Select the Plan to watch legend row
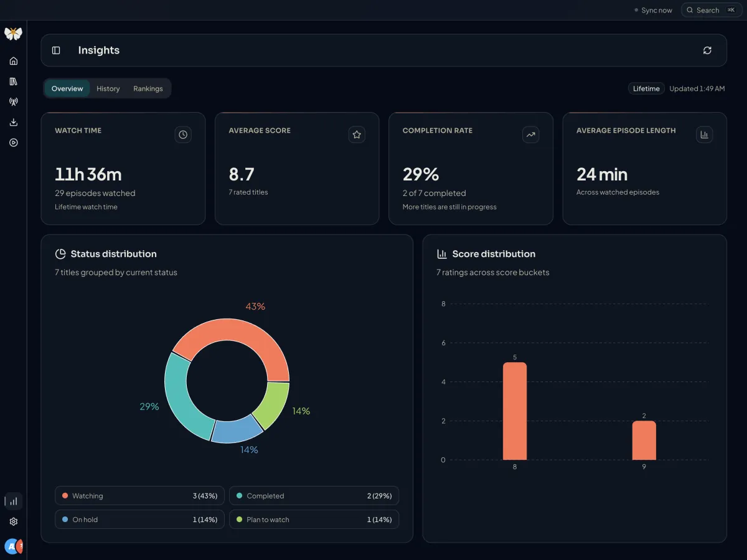Image resolution: width=747 pixels, height=560 pixels. [314, 520]
